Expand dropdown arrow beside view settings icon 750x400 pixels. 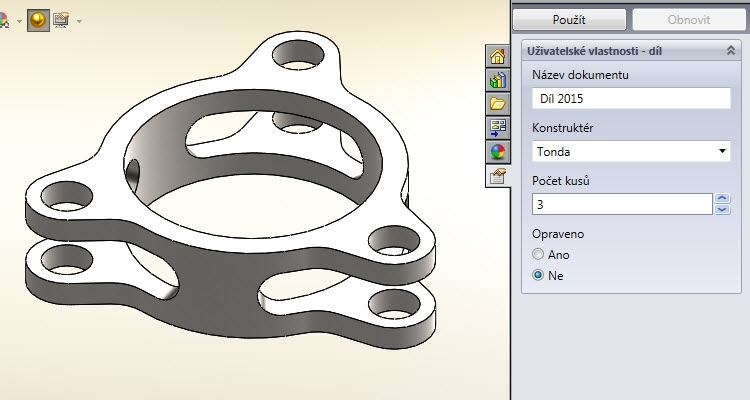pos(79,21)
